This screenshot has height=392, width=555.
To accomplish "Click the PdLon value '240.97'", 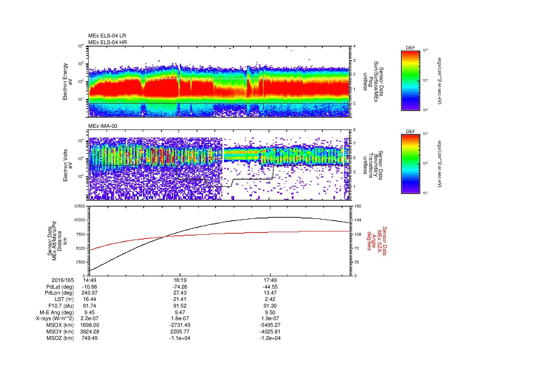I will coord(90,293).
